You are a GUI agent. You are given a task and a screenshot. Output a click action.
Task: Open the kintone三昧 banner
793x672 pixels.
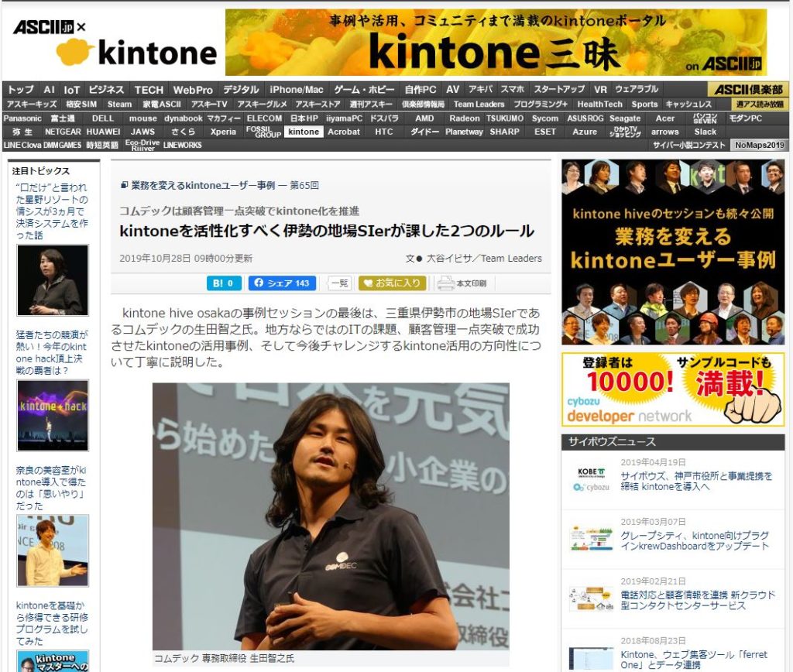496,43
